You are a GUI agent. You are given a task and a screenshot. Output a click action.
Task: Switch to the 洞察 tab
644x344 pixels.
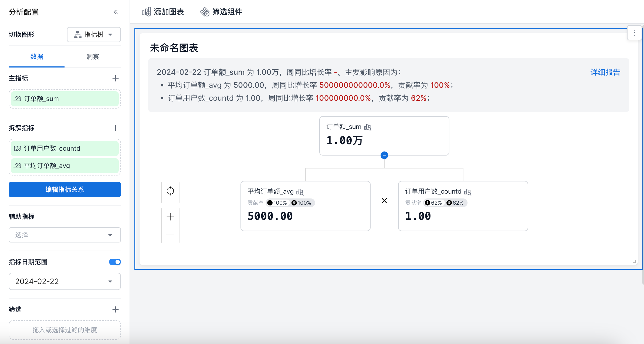[x=93, y=57]
